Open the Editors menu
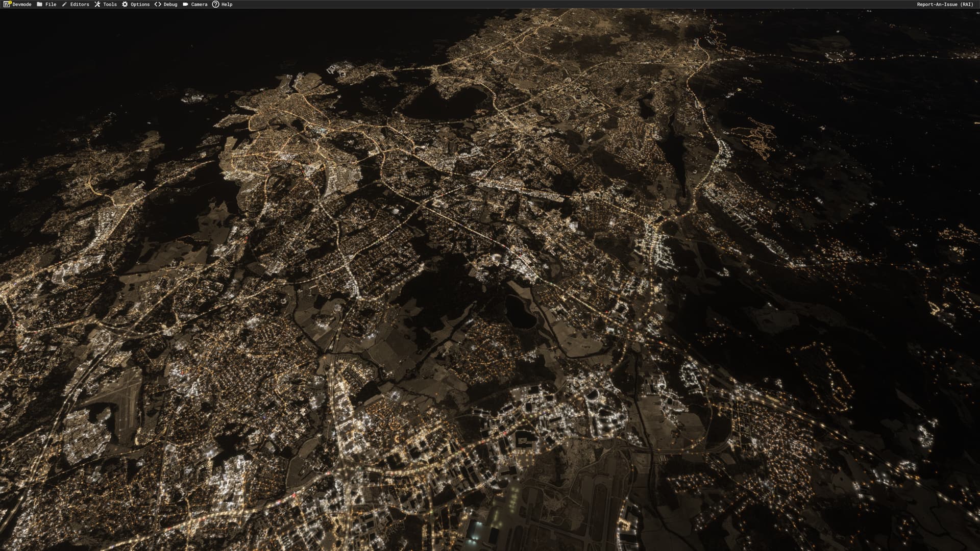 [x=80, y=4]
